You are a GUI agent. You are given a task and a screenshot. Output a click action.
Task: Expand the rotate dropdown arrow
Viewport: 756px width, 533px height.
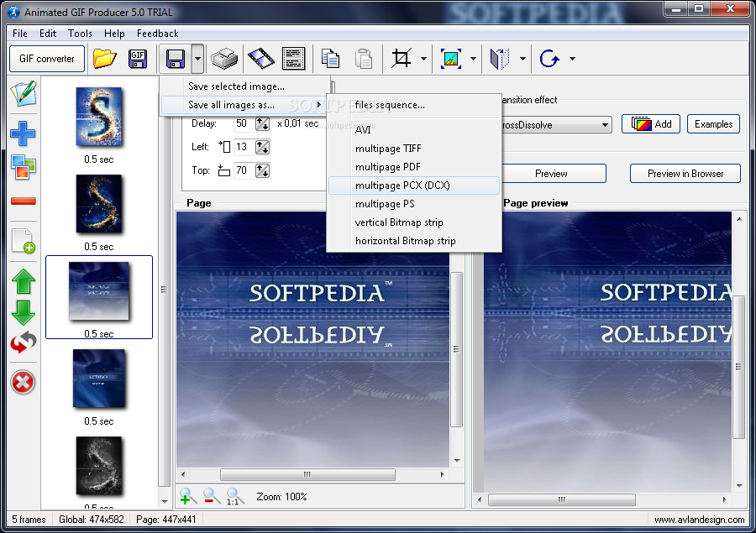click(x=572, y=59)
